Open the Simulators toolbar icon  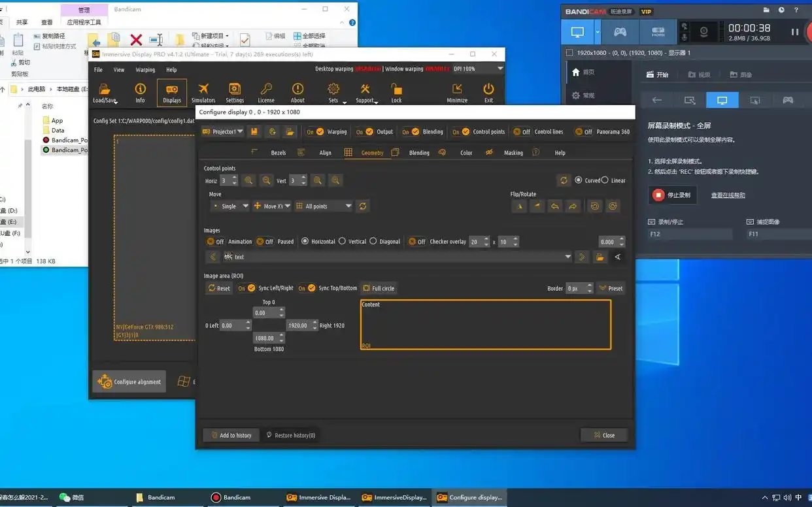coord(203,93)
